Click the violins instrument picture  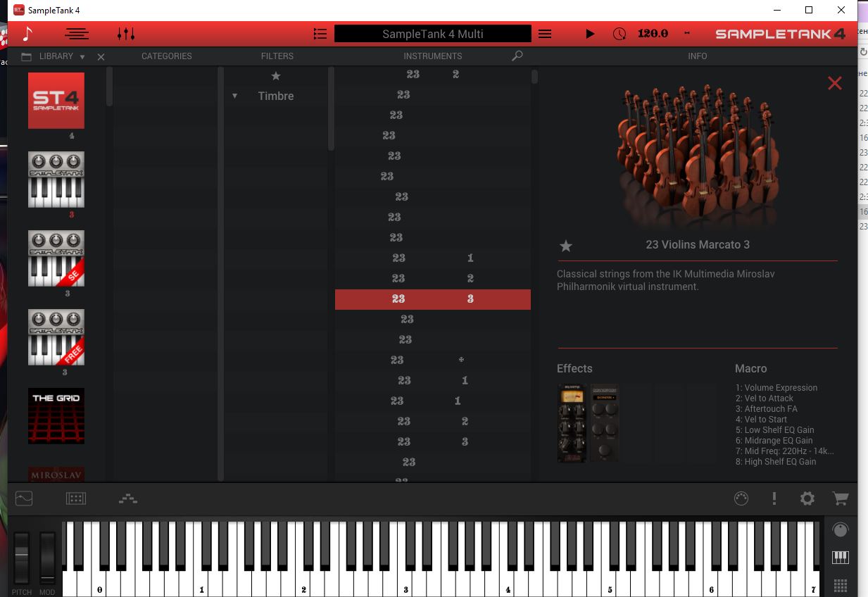click(x=697, y=155)
